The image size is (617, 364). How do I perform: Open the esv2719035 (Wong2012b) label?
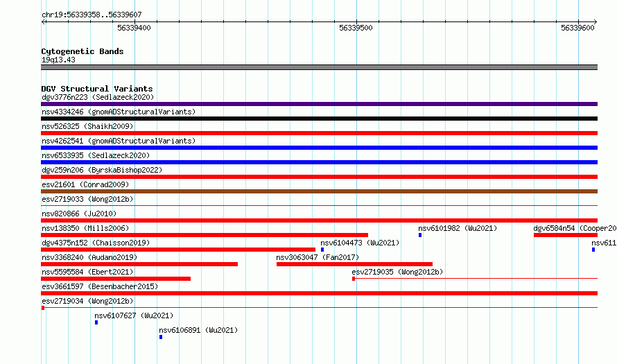point(397,272)
